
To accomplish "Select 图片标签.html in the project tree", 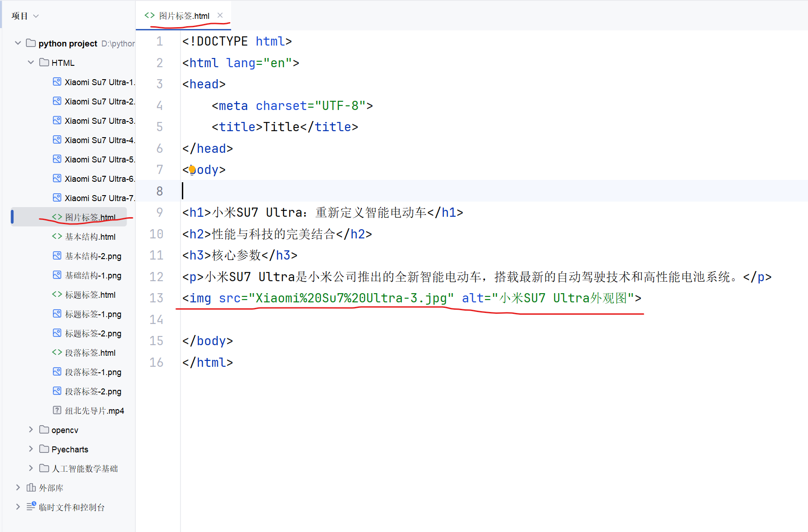I will 90,217.
